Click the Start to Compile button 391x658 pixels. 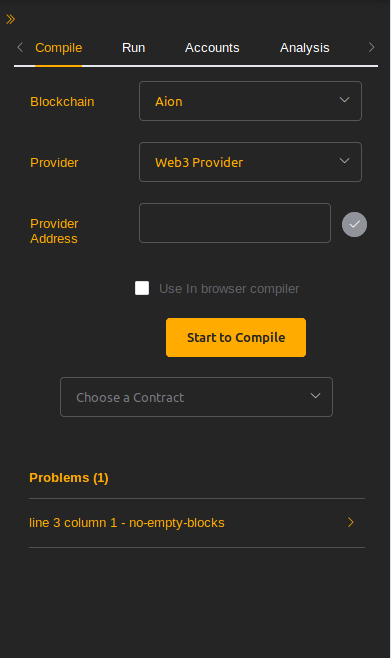pos(236,337)
